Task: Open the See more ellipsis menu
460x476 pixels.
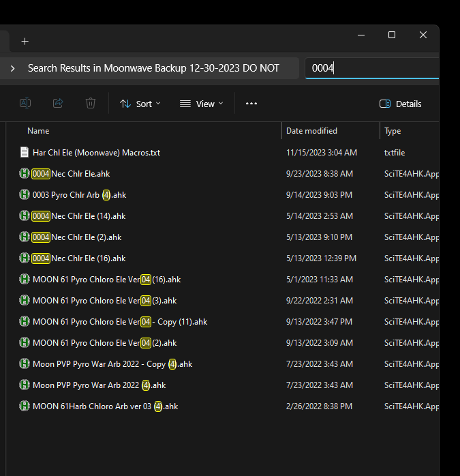Action: click(251, 104)
